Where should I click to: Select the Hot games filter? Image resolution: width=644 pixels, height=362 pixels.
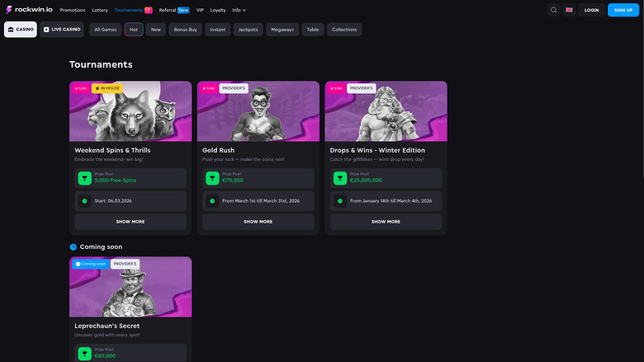click(134, 30)
